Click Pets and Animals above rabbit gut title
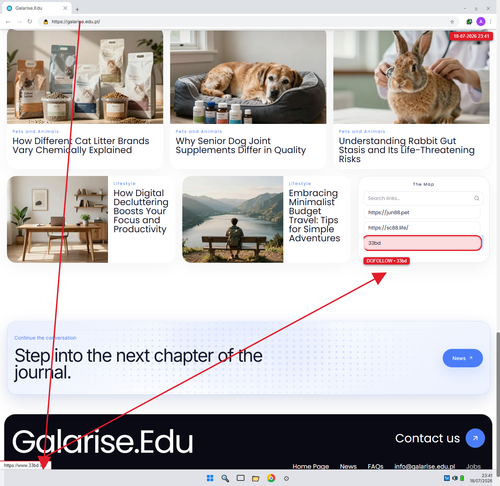Screen dimensions: 500x486 [x=362, y=131]
